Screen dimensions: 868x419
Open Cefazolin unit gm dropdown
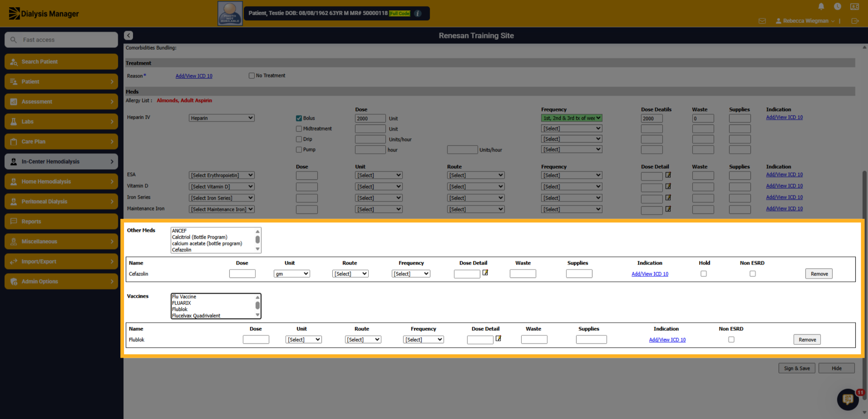(292, 274)
